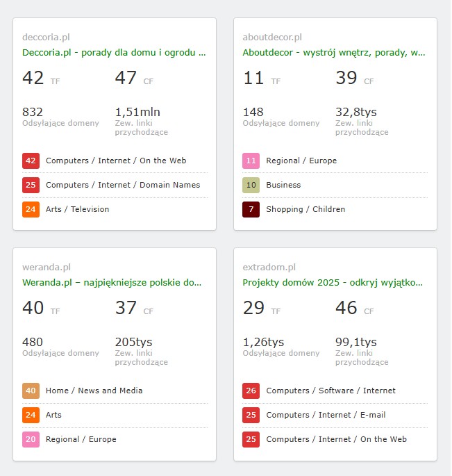Click the red 26 Software / Internet badge
This screenshot has width=452, height=476.
pyautogui.click(x=251, y=391)
